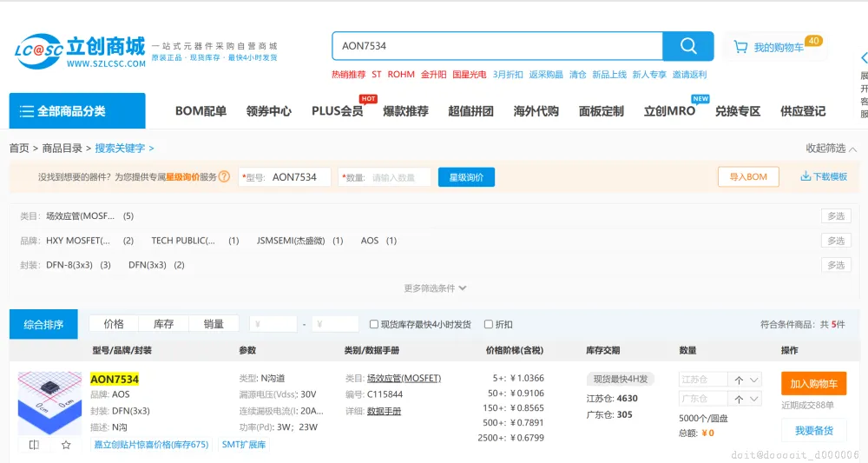Increase the 江苏仓 quantity up arrow

click(x=739, y=380)
